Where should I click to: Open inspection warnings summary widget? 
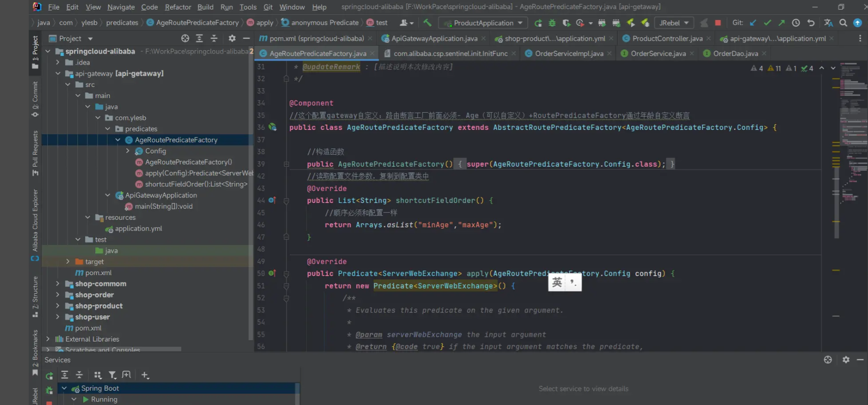781,68
